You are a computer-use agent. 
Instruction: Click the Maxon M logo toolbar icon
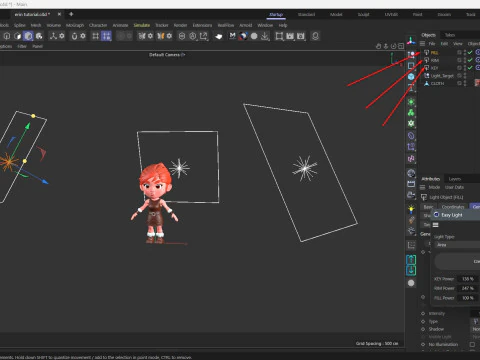click(x=232, y=36)
